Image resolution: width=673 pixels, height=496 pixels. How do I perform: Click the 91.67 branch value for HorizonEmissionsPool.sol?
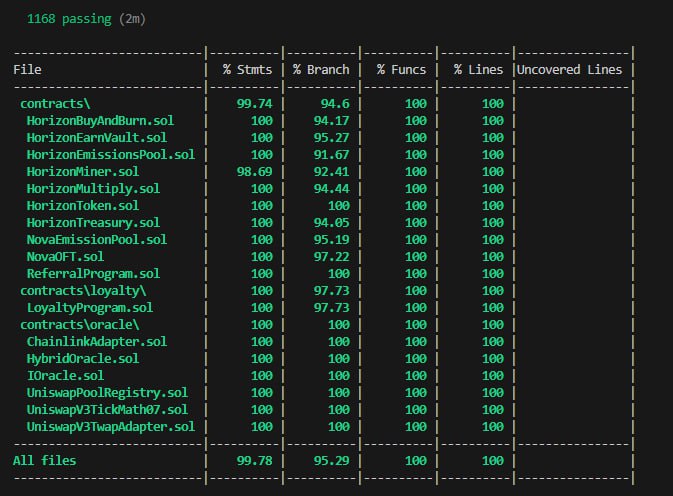(x=331, y=154)
